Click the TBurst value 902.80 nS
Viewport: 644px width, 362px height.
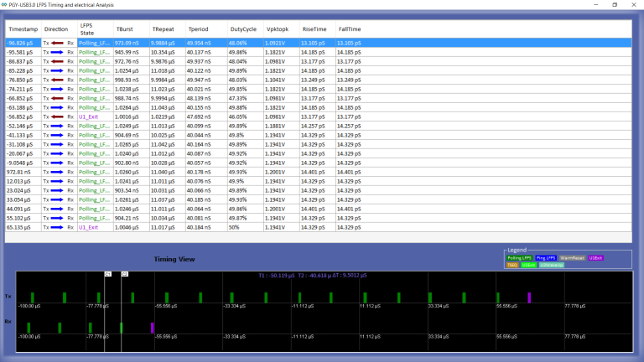click(x=127, y=163)
